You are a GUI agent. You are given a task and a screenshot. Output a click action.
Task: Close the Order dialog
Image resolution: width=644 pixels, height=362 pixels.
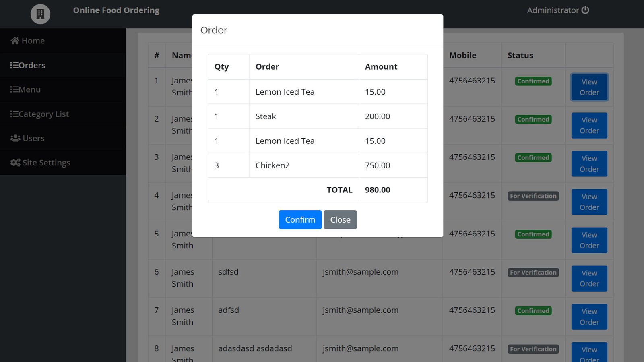(x=340, y=219)
